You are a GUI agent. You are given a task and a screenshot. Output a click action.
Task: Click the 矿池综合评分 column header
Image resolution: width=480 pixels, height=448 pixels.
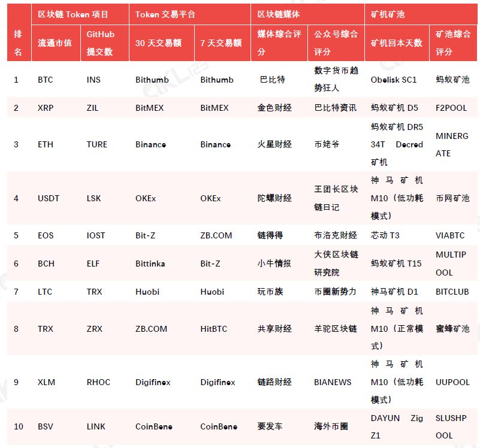[x=453, y=43]
